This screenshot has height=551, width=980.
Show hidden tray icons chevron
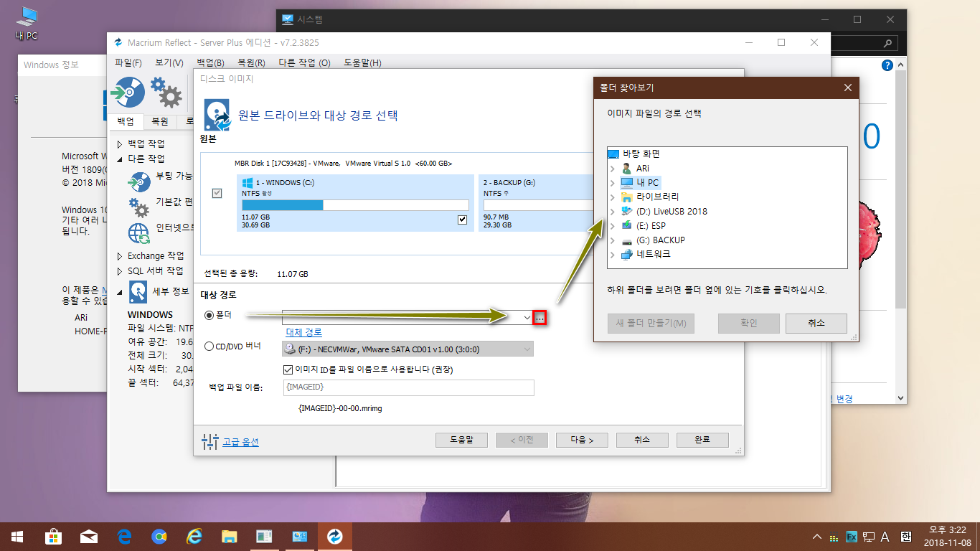(x=816, y=537)
